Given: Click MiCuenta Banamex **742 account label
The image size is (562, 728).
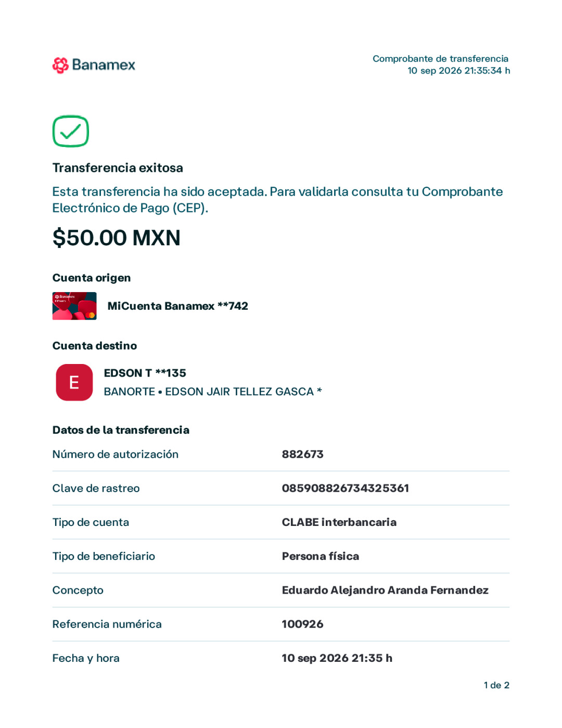Looking at the screenshot, I should tap(178, 306).
